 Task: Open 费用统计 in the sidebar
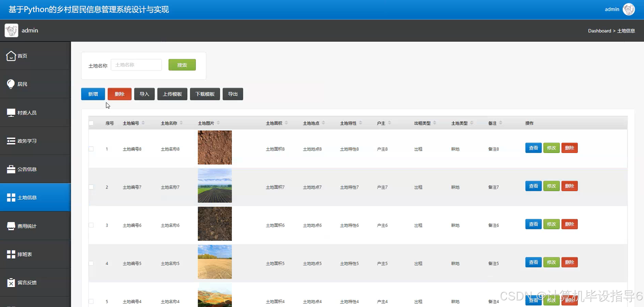pos(35,226)
